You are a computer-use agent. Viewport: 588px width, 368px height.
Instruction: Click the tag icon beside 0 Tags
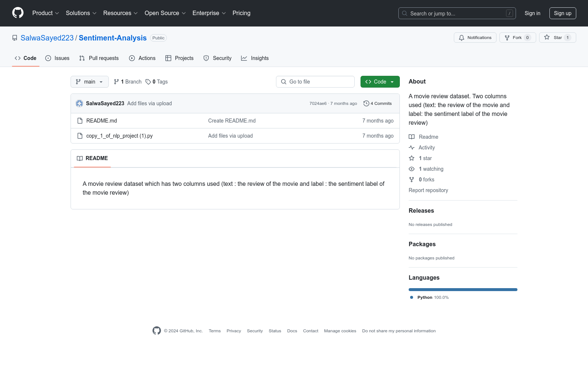pyautogui.click(x=148, y=82)
